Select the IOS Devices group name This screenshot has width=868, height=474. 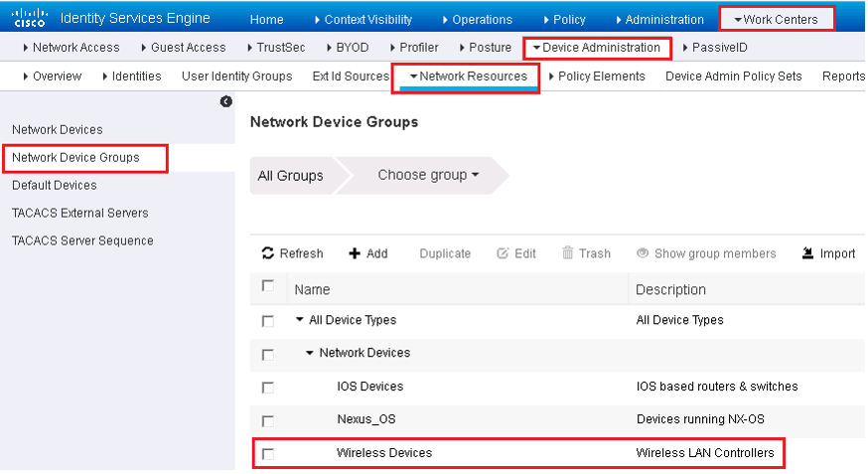click(x=370, y=387)
